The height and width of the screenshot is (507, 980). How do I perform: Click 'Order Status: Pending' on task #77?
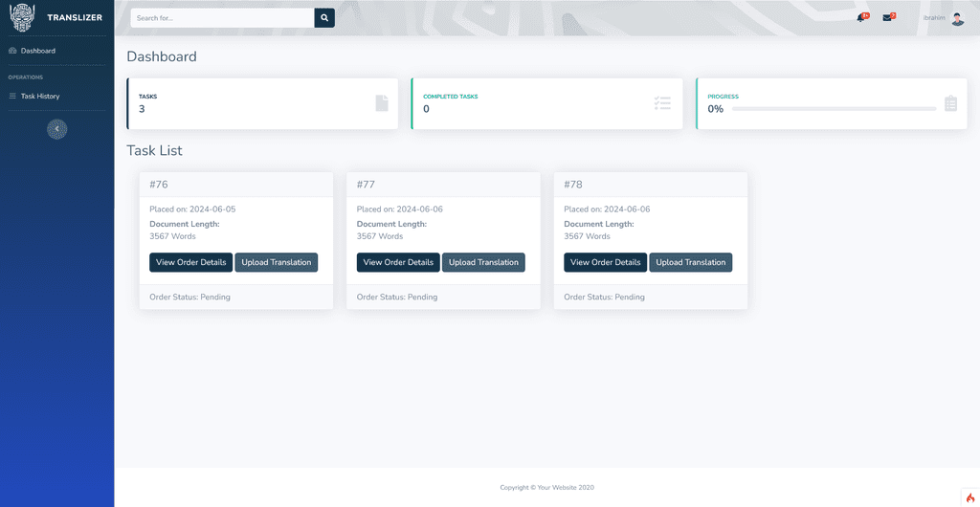(x=397, y=298)
